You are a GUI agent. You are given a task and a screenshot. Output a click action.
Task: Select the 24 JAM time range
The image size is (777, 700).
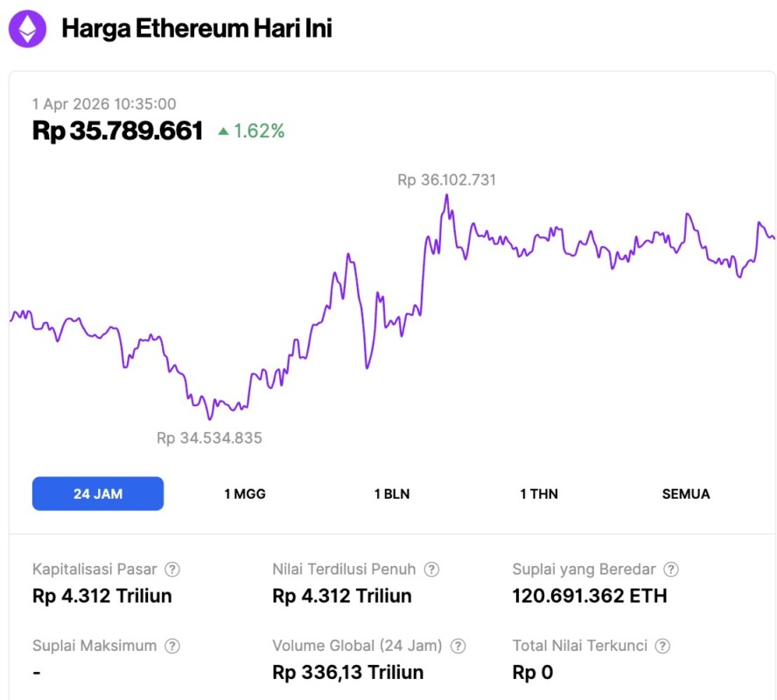pyautogui.click(x=98, y=493)
